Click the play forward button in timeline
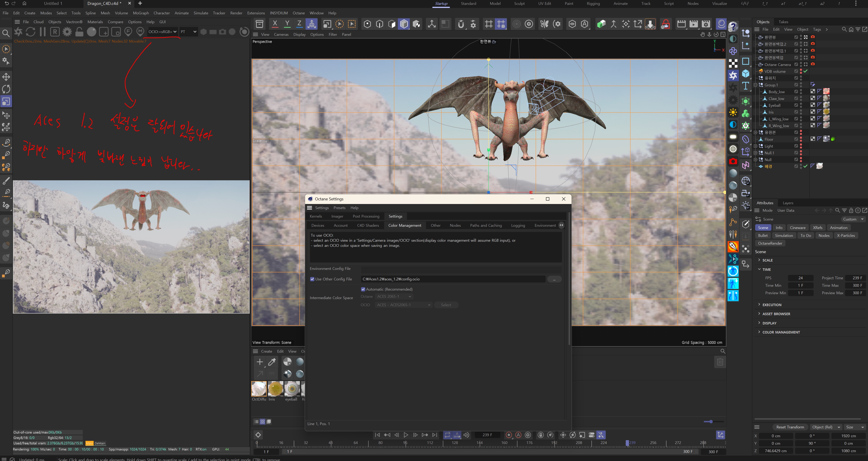 pos(406,435)
